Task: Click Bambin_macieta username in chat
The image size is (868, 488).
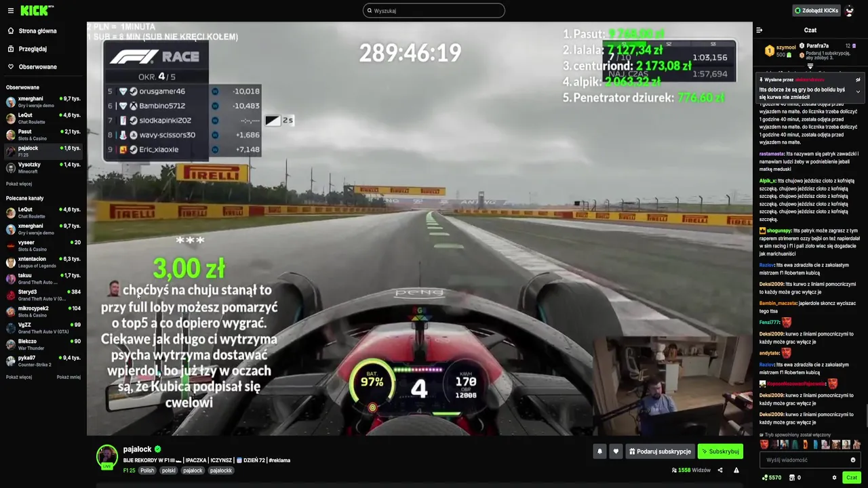Action: (778, 304)
